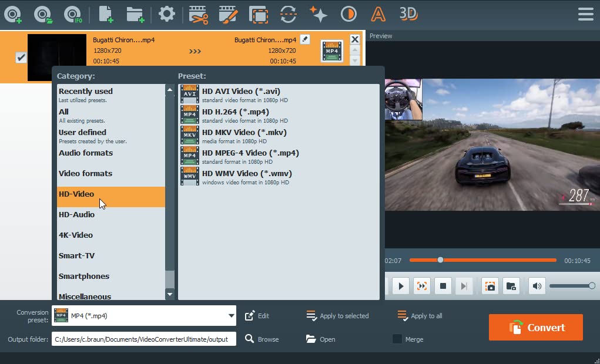Click the rotate video icon
The height and width of the screenshot is (364, 600).
click(288, 15)
